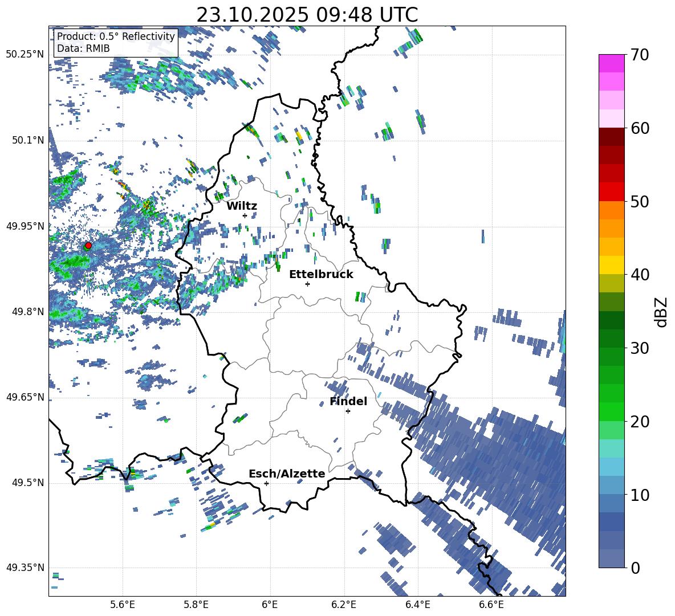Click the 10 tick on the colorbar
This screenshot has width=675, height=616.
[x=640, y=495]
